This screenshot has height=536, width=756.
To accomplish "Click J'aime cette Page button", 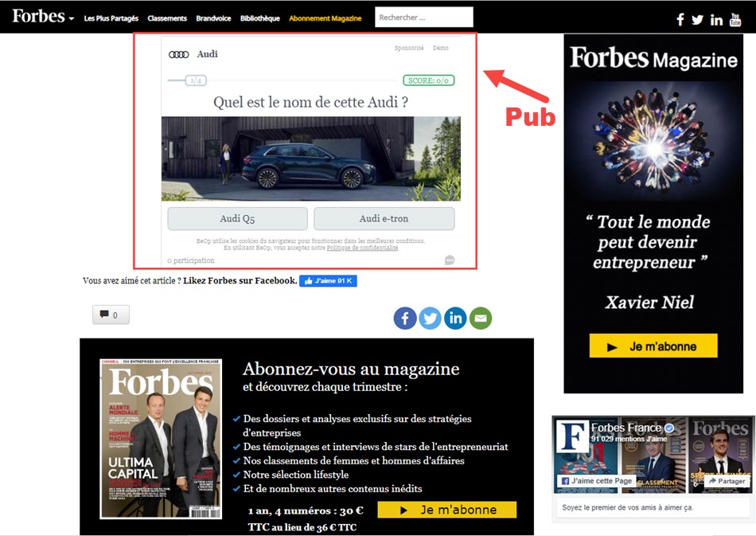I will (x=596, y=481).
